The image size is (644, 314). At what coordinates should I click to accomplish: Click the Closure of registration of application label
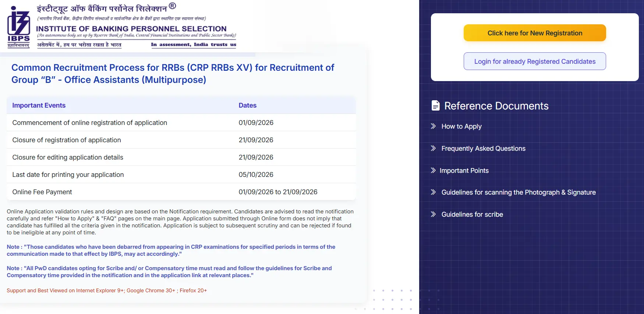click(67, 140)
